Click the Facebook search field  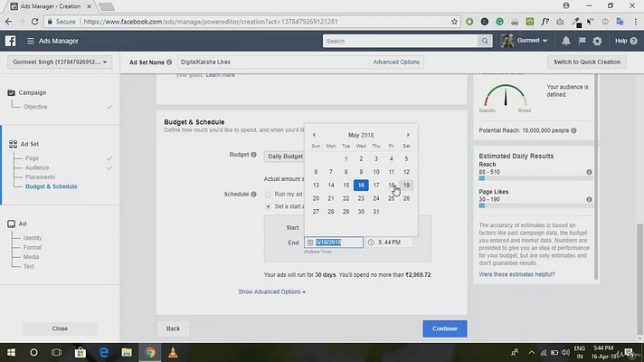[x=401, y=41]
